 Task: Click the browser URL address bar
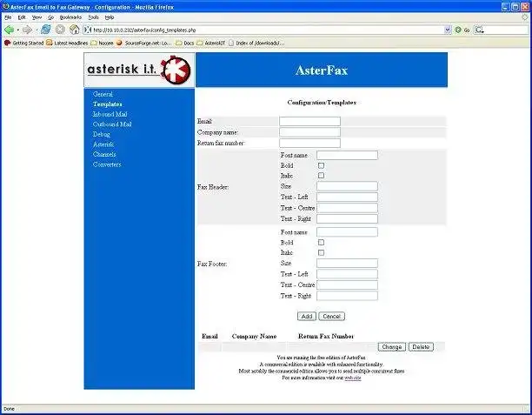click(x=268, y=30)
